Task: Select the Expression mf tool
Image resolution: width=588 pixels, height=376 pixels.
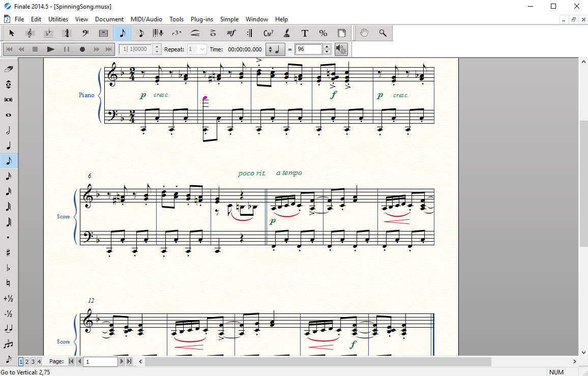Action: coord(231,33)
